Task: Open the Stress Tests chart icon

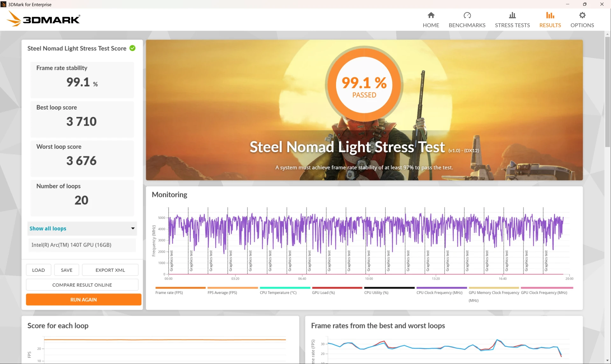Action: tap(512, 15)
